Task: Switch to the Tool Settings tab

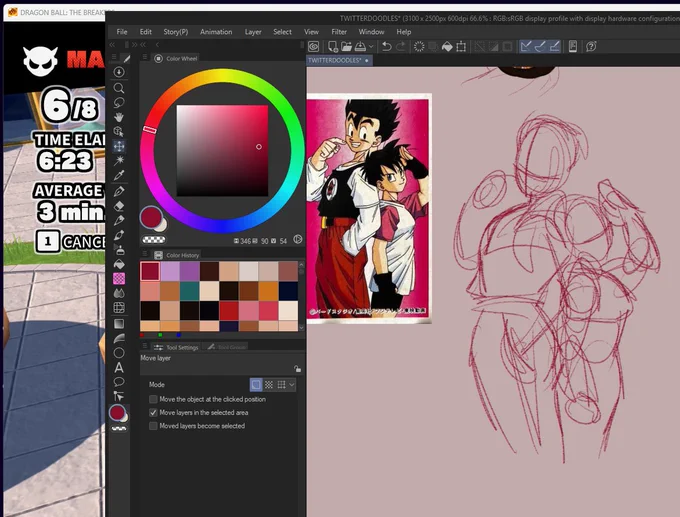Action: point(177,347)
